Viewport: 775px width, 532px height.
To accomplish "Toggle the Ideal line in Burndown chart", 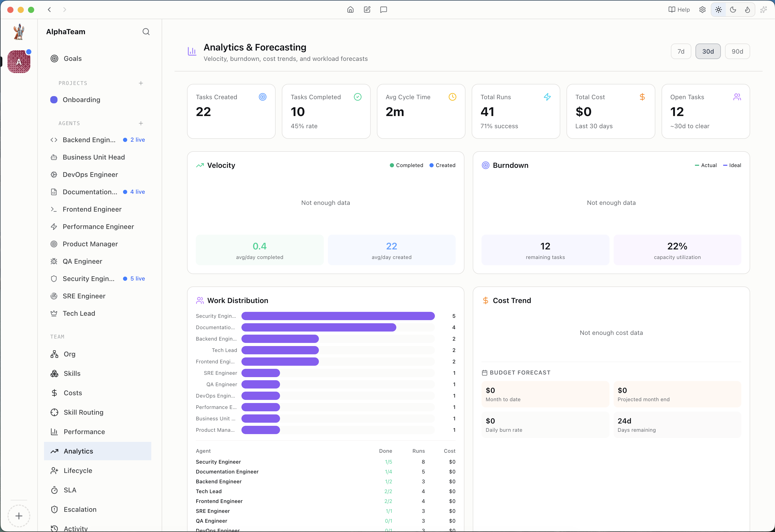I will (x=732, y=165).
